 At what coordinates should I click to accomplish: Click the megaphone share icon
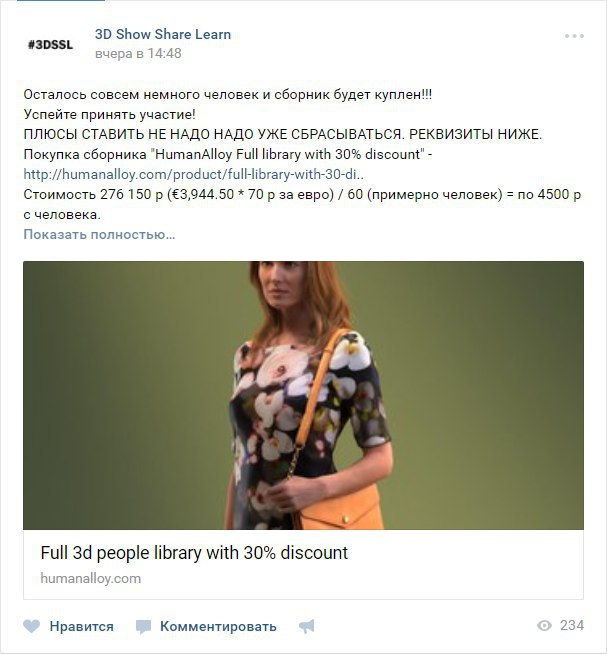(x=307, y=626)
